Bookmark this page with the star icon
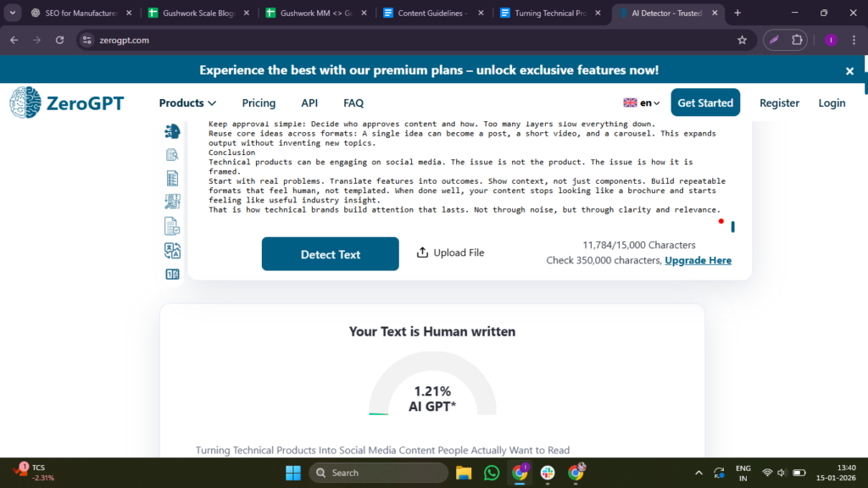868x488 pixels. (742, 40)
